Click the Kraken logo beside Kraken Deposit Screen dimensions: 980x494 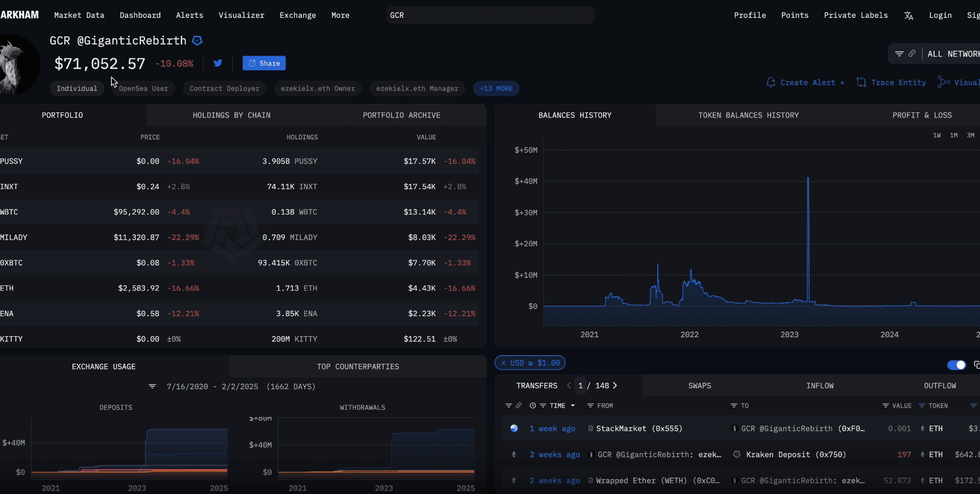pyautogui.click(x=737, y=454)
